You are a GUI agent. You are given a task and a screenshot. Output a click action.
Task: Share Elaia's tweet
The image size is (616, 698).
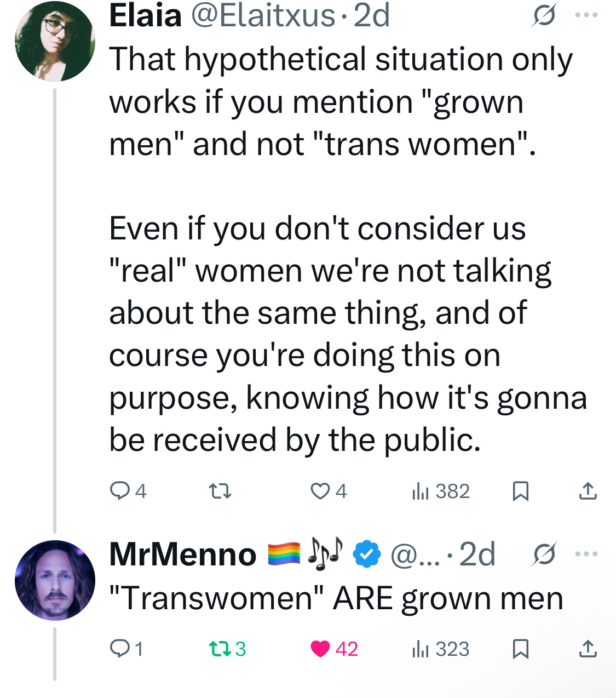pyautogui.click(x=588, y=491)
